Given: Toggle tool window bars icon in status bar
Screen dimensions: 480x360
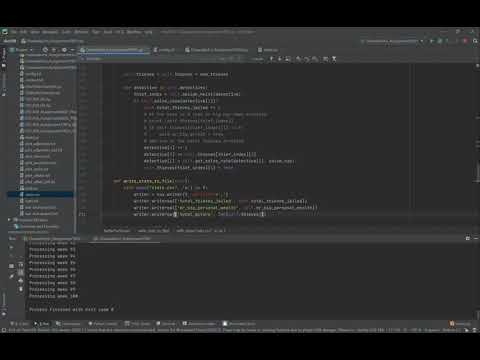Looking at the screenshot, I should pyautogui.click(x=4, y=330).
